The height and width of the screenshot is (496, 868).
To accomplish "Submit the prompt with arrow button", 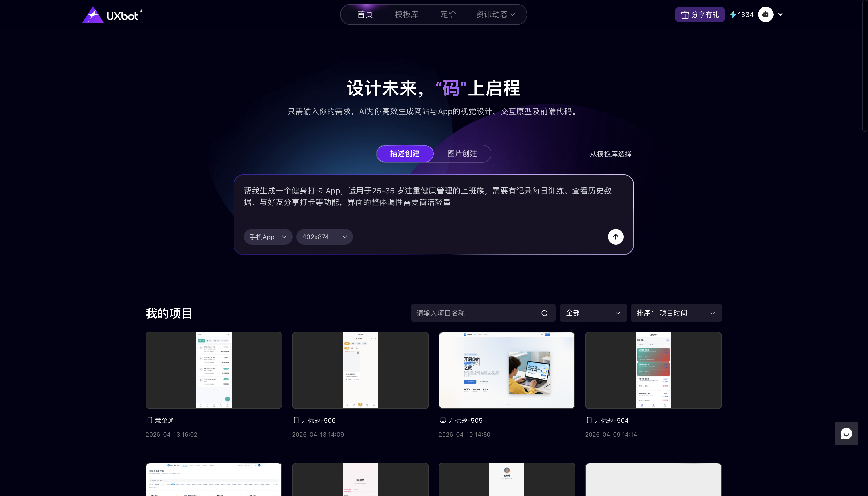I will (x=616, y=237).
